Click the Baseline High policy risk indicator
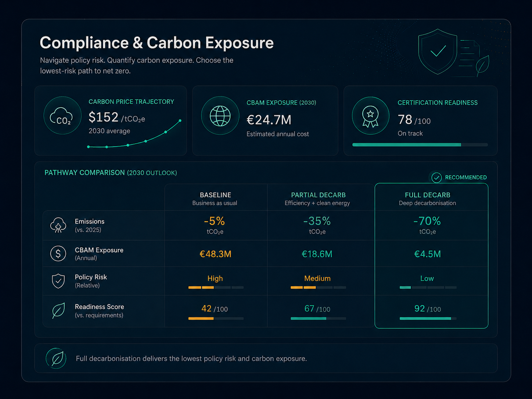 (x=216, y=287)
